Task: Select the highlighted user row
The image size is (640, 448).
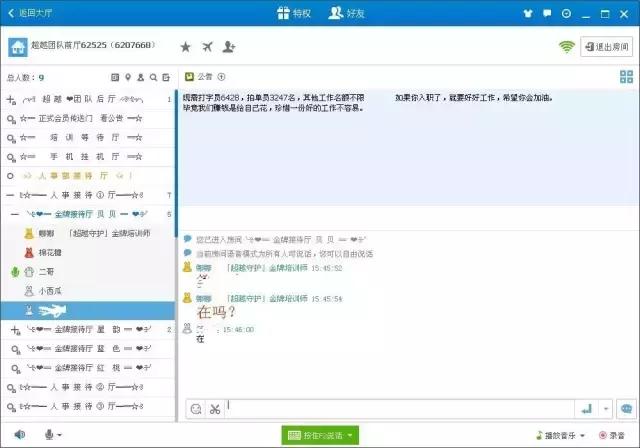Action: (x=87, y=310)
